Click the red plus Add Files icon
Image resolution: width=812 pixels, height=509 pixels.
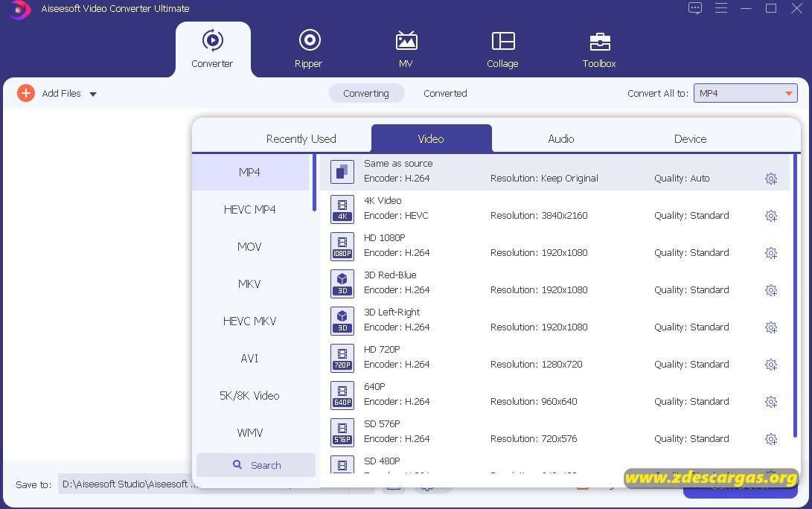coord(26,93)
